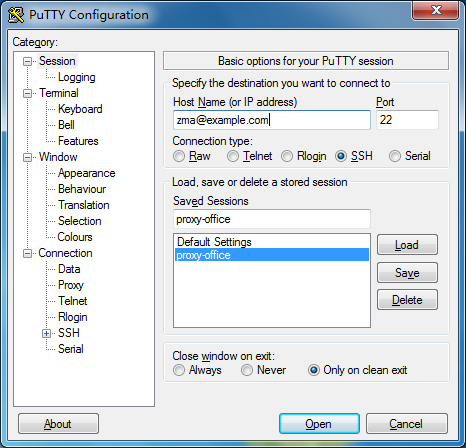Open the Proxy settings category
The height and width of the screenshot is (448, 466).
pyautogui.click(x=71, y=285)
